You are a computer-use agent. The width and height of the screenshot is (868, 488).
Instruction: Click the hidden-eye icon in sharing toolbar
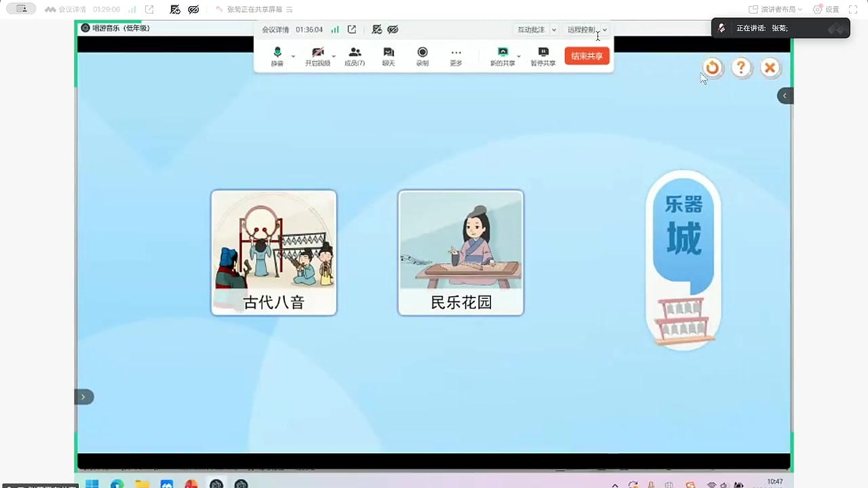[x=393, y=30]
